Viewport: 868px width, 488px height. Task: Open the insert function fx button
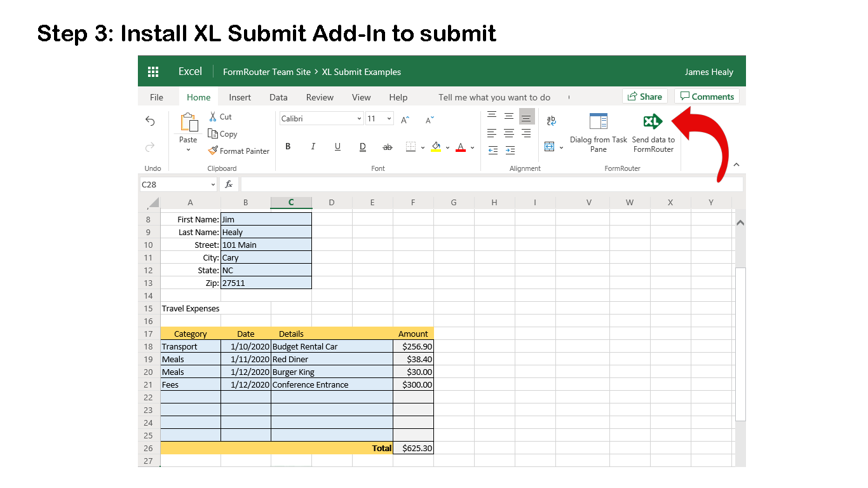(229, 184)
